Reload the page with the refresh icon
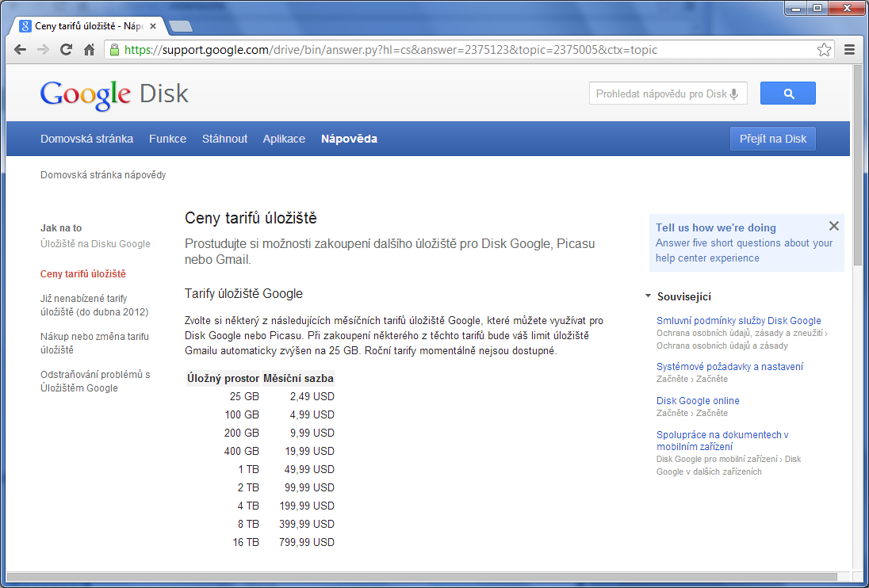 tap(66, 50)
